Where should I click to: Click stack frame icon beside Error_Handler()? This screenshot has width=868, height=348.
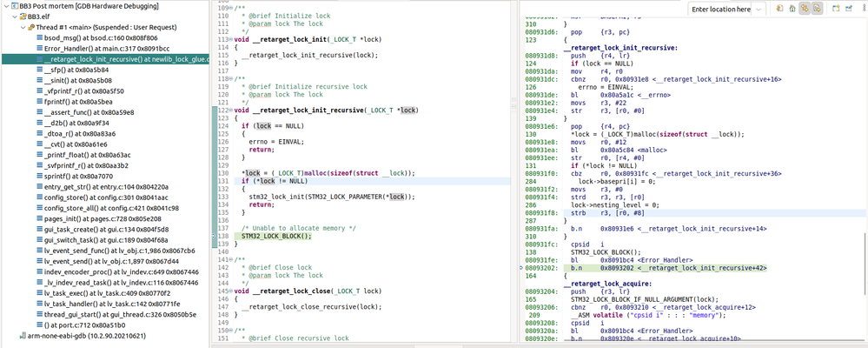coord(40,48)
